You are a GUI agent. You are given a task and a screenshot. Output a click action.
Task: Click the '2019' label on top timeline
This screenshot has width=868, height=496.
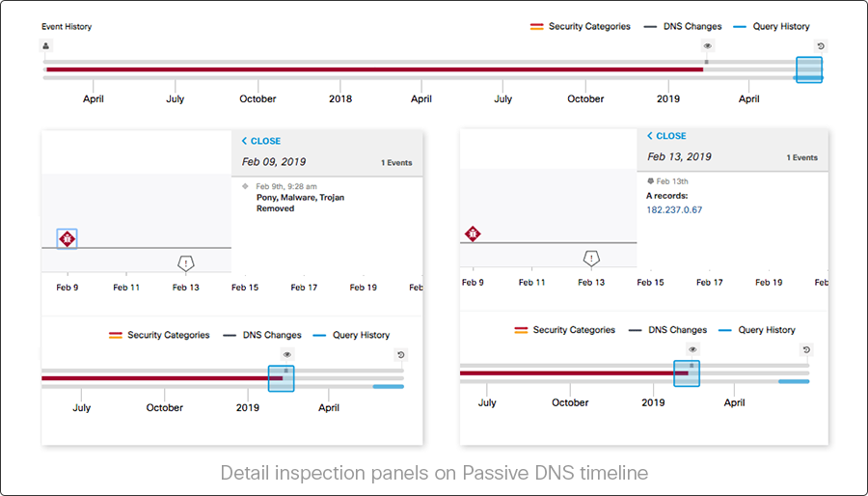point(668,99)
